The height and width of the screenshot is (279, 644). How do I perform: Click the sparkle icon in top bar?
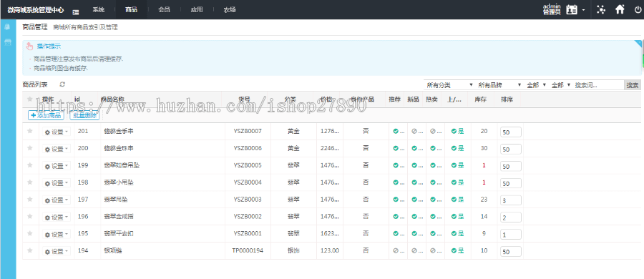[601, 9]
